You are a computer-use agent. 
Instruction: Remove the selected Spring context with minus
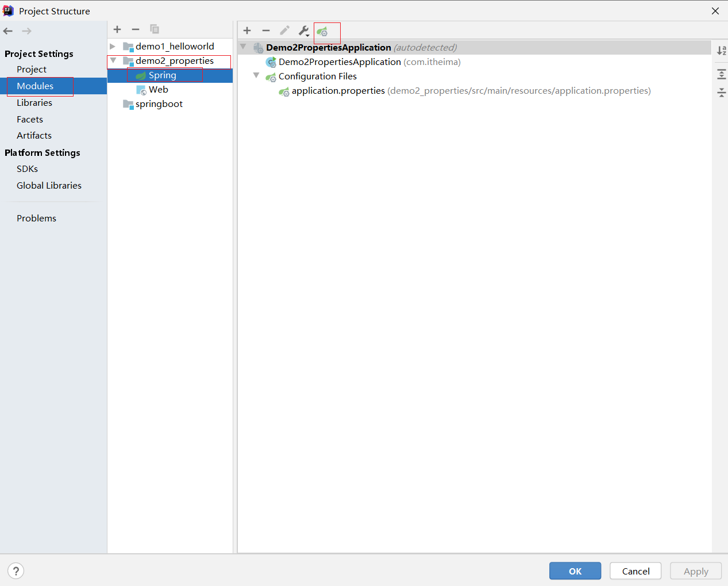pyautogui.click(x=266, y=30)
